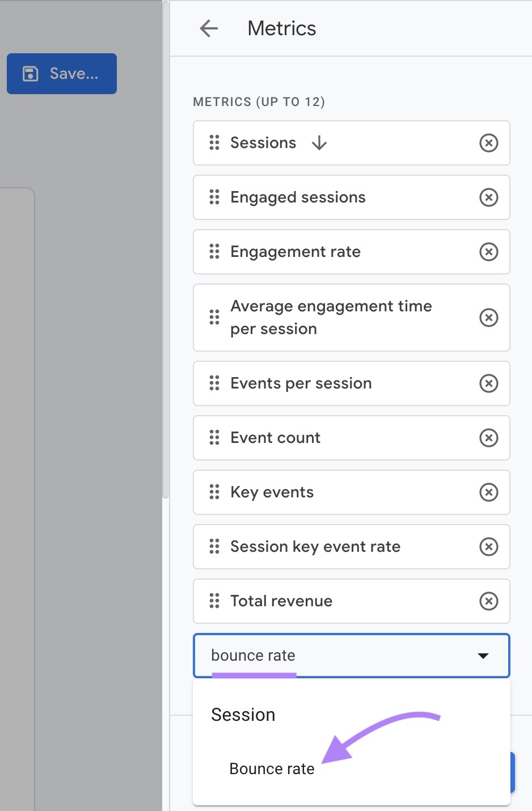The width and height of the screenshot is (532, 811).
Task: Click the Save button
Action: [61, 73]
